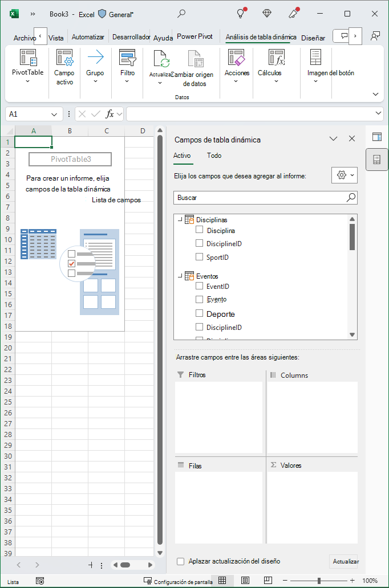Open field list tools gear dropdown
This screenshot has height=588, width=389.
tap(345, 175)
